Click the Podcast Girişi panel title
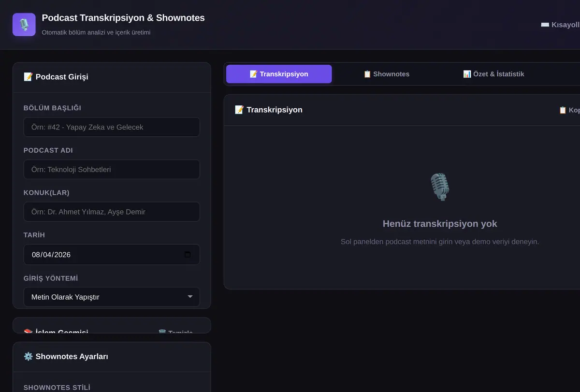This screenshot has height=392, width=580. pyautogui.click(x=56, y=77)
